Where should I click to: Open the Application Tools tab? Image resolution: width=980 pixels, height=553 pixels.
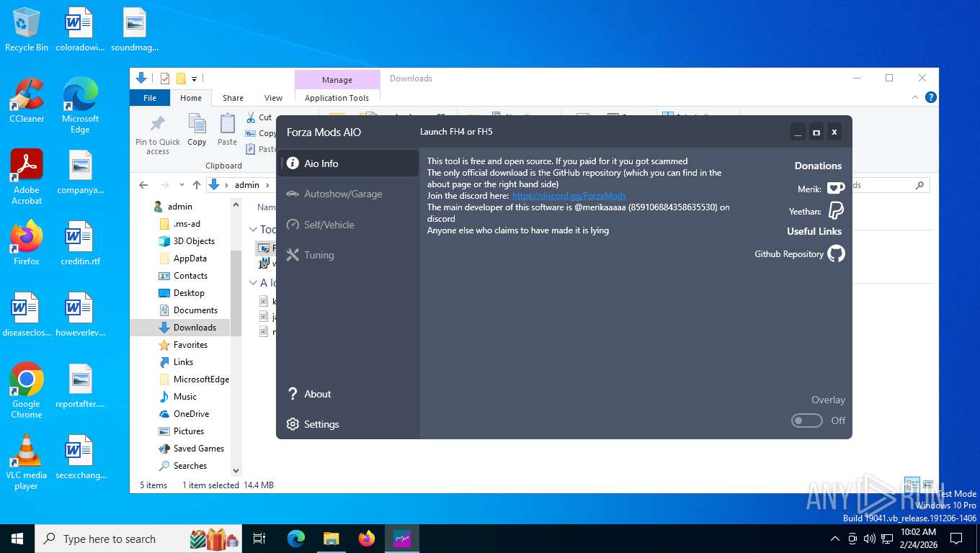point(337,98)
